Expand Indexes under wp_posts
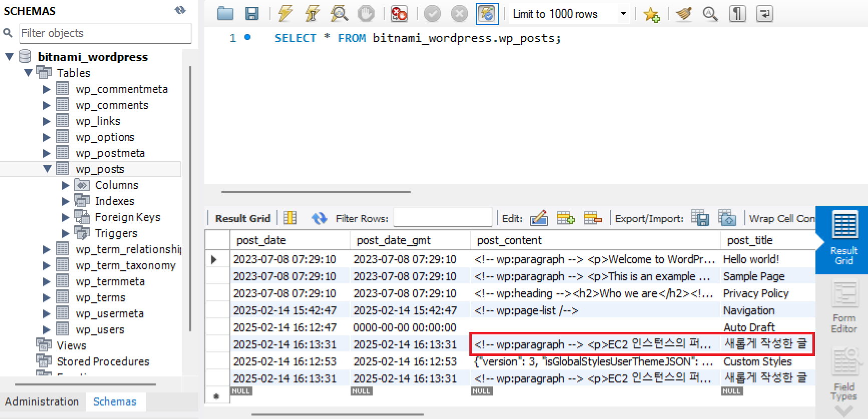The width and height of the screenshot is (868, 419). (x=66, y=202)
